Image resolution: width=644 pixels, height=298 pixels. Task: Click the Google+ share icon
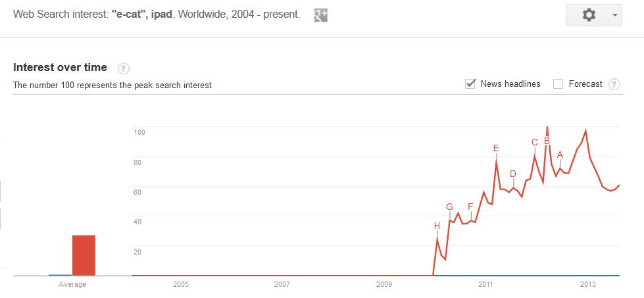[320, 15]
